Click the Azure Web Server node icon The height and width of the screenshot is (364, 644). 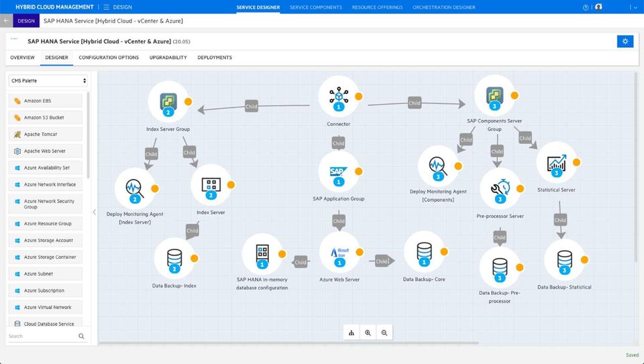click(x=339, y=252)
